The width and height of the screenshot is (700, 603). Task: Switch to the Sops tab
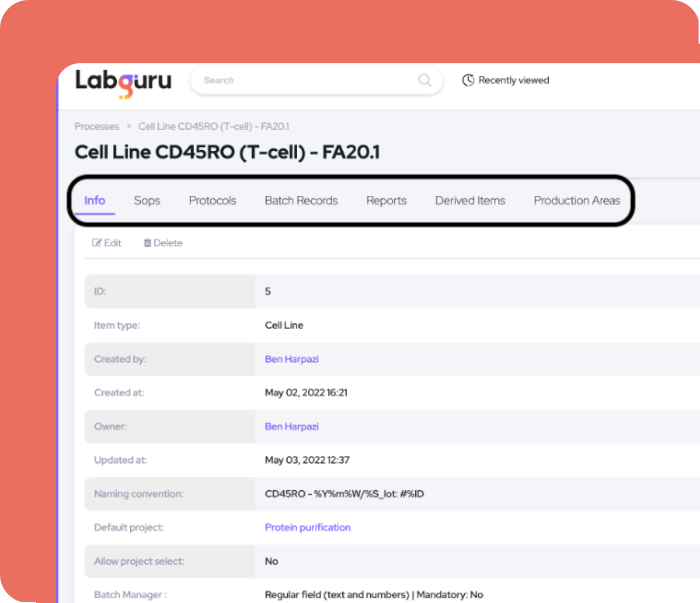(147, 200)
